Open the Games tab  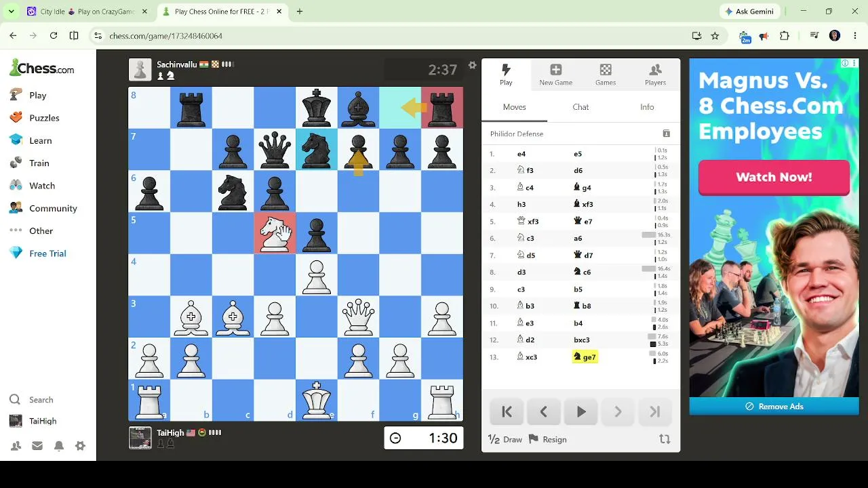606,75
